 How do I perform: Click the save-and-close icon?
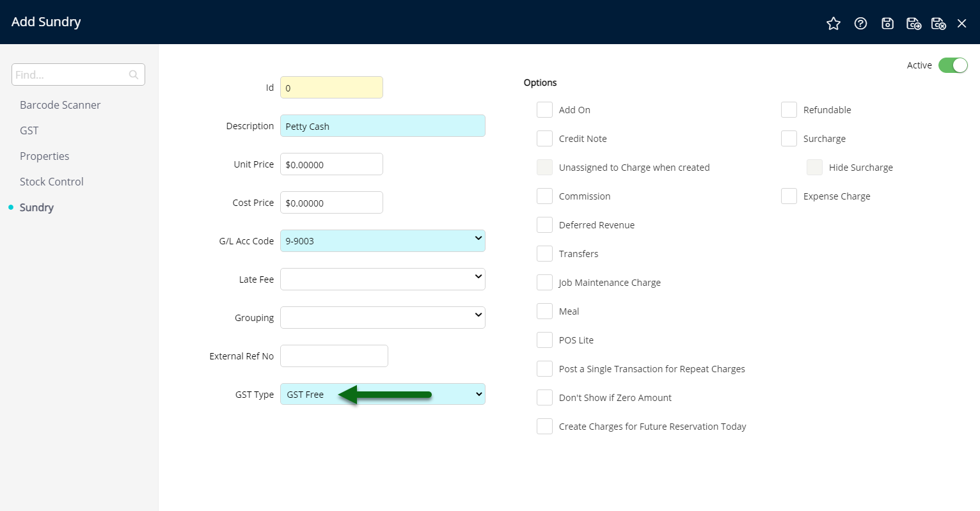point(938,23)
